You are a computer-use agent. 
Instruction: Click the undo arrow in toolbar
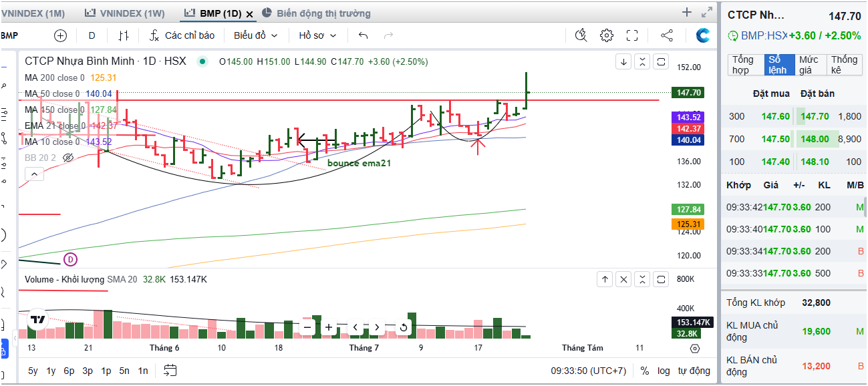tap(363, 35)
